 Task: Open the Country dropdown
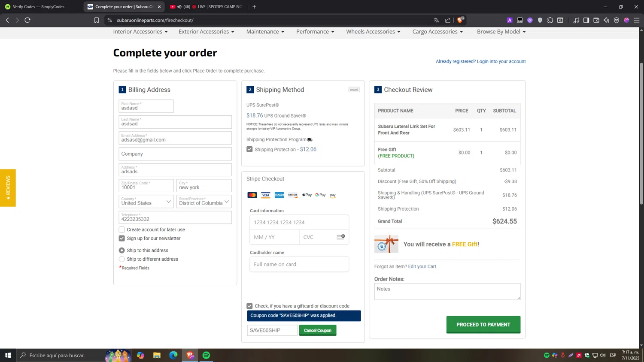(x=146, y=202)
